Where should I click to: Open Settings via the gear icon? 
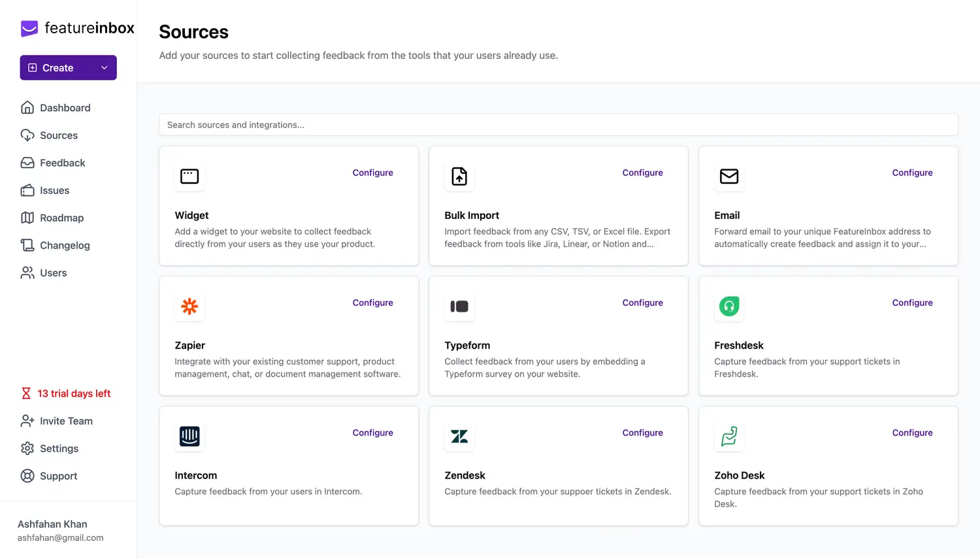coord(27,449)
